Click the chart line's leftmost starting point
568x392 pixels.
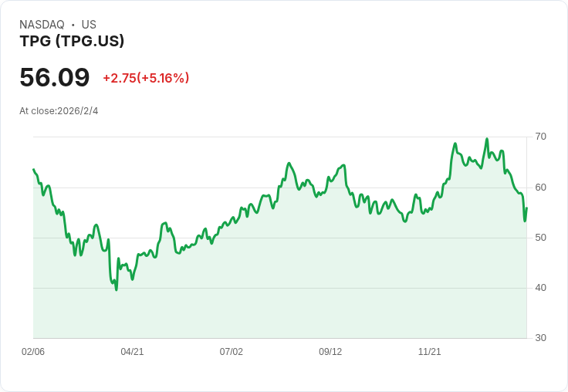[33, 169]
